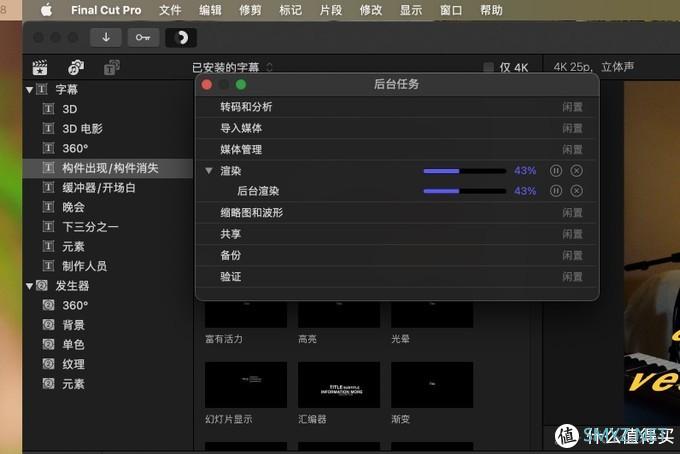Click the 3D category title icon
Viewport: 680px width, 454px height.
pos(49,108)
